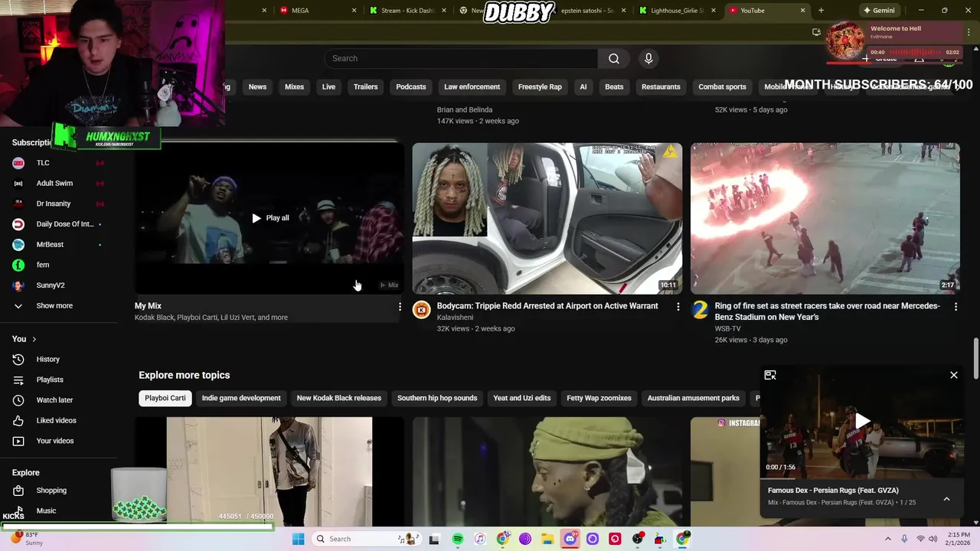Click into the YouTube search field
The height and width of the screenshot is (551, 980).
(461, 58)
